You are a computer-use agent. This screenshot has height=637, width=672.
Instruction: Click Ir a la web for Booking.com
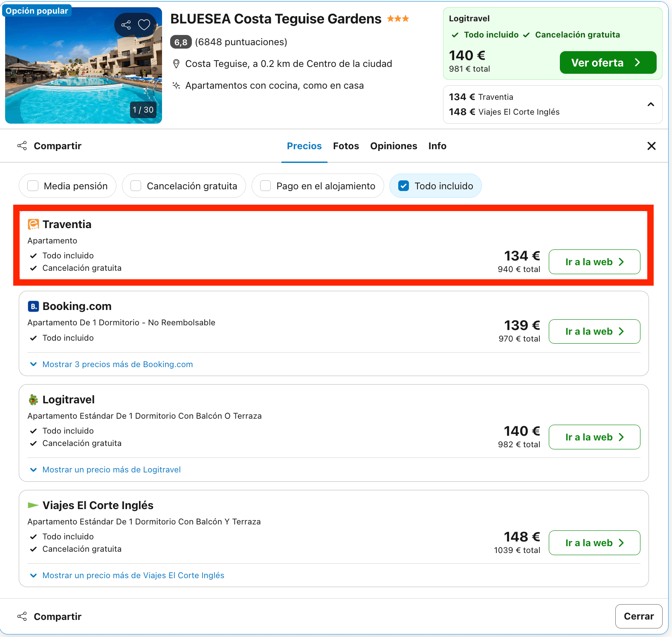[594, 331]
